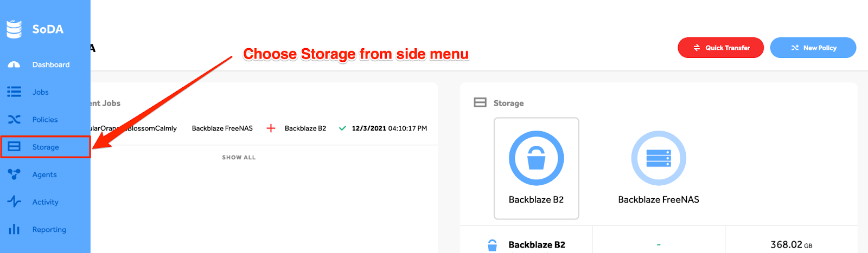Select the Jobs list icon
868x253 pixels.
[x=14, y=92]
